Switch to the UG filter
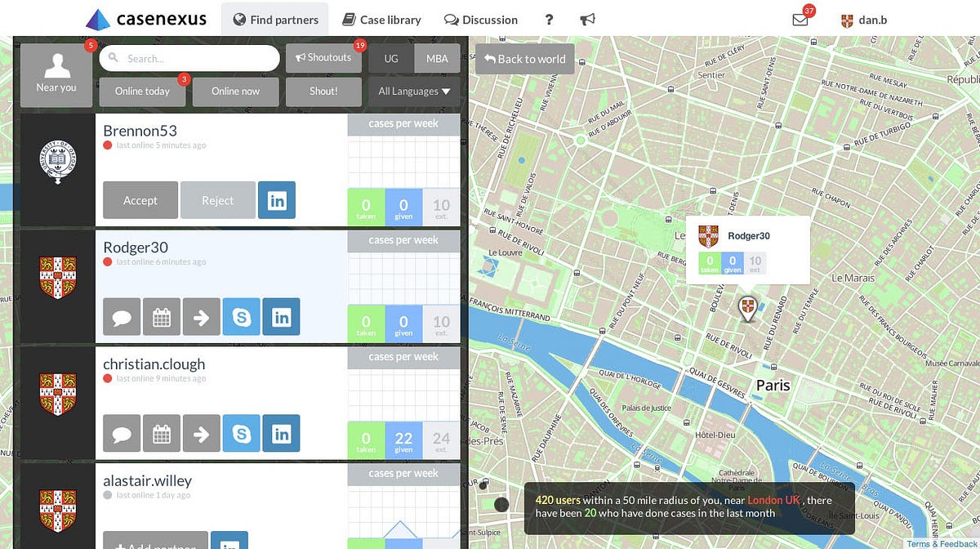Viewport: 980px width, 549px height. pyautogui.click(x=391, y=59)
